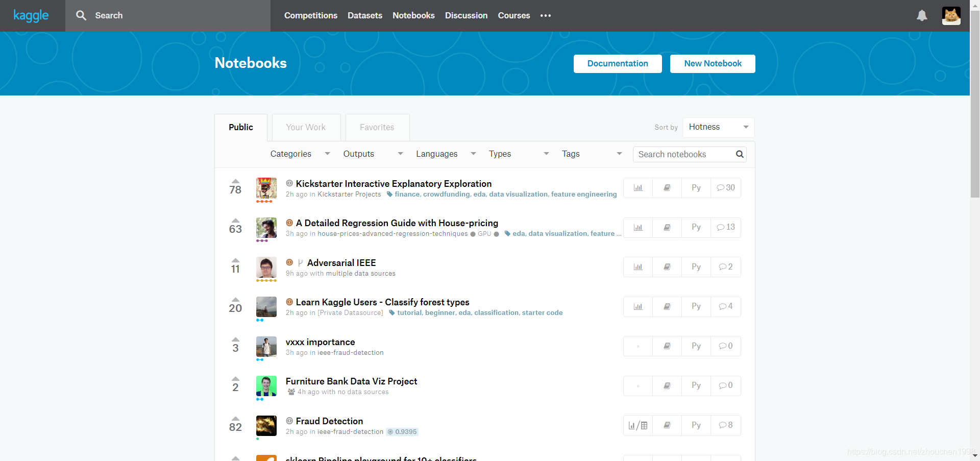Viewport: 980px width, 461px height.
Task: Click the magnifier icon in top search
Action: point(81,15)
